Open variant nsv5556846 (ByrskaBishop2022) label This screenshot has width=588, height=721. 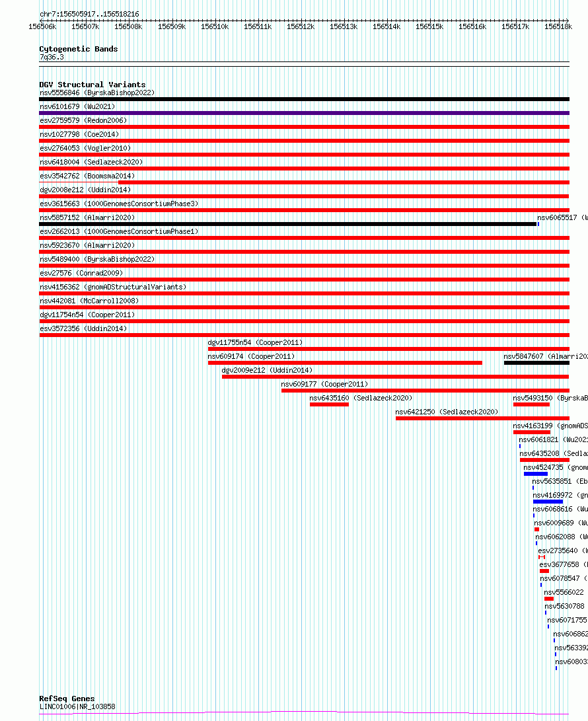click(97, 93)
